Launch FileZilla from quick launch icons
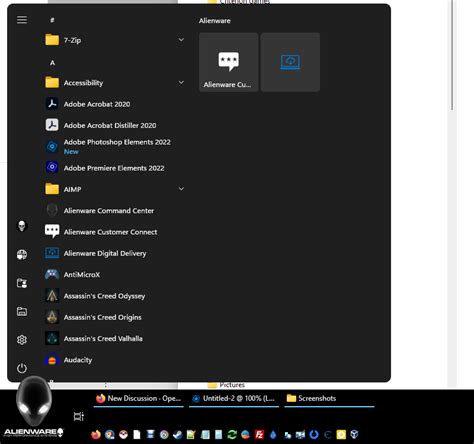 (259, 434)
